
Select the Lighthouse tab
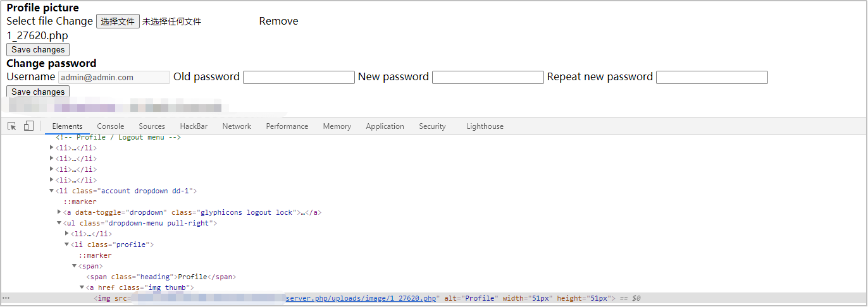click(x=485, y=126)
